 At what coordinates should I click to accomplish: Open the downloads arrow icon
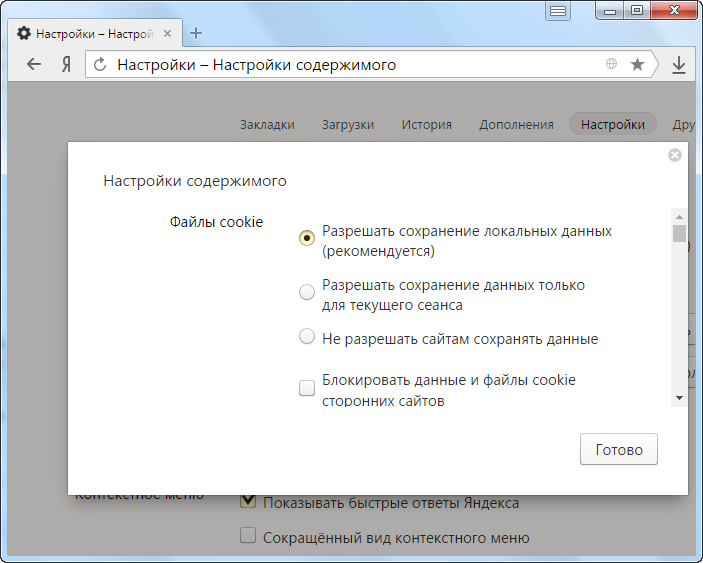[679, 65]
